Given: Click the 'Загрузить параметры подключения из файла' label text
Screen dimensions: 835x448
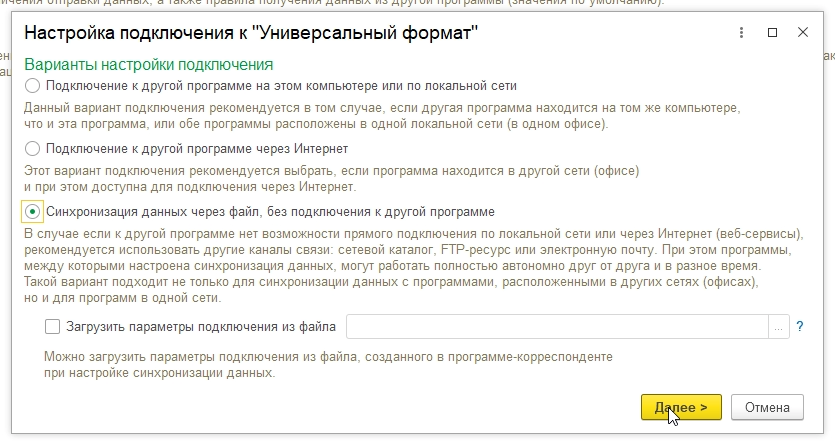Looking at the screenshot, I should [x=201, y=326].
